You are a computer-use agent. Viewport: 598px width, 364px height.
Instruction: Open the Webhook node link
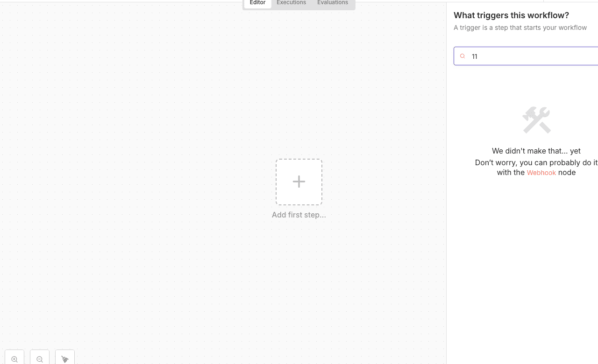541,173
